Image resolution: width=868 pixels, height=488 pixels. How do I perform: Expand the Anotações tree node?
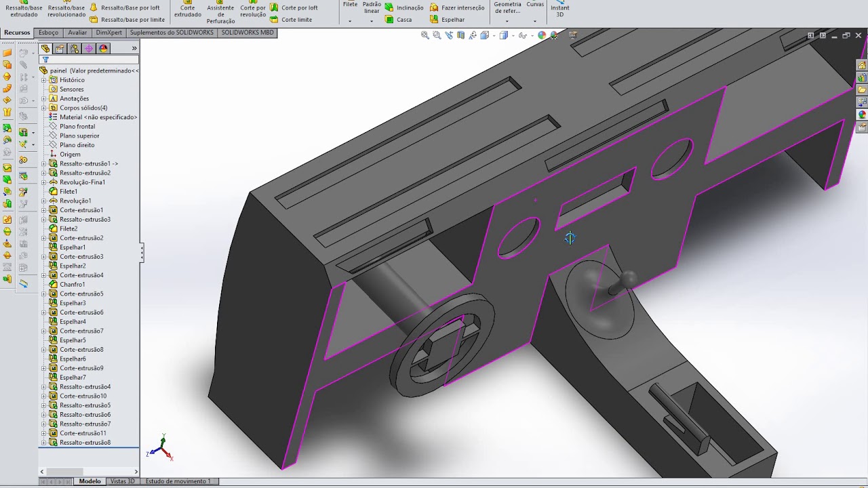click(x=44, y=98)
